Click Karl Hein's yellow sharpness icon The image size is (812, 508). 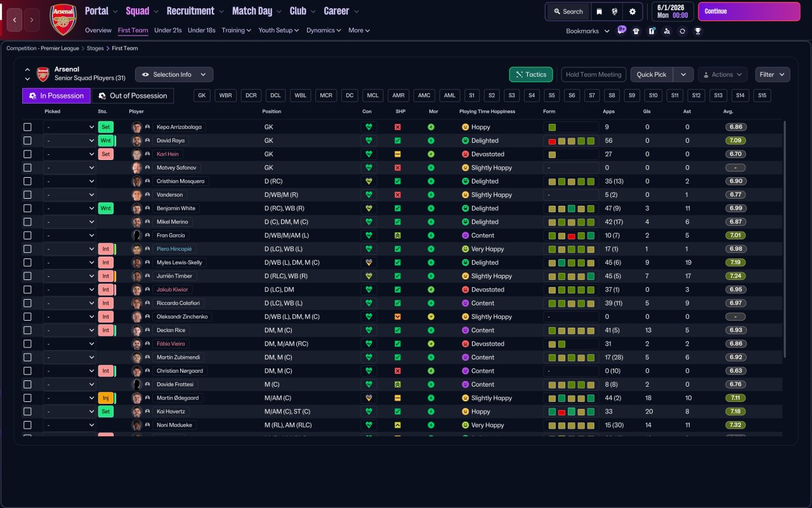(398, 154)
